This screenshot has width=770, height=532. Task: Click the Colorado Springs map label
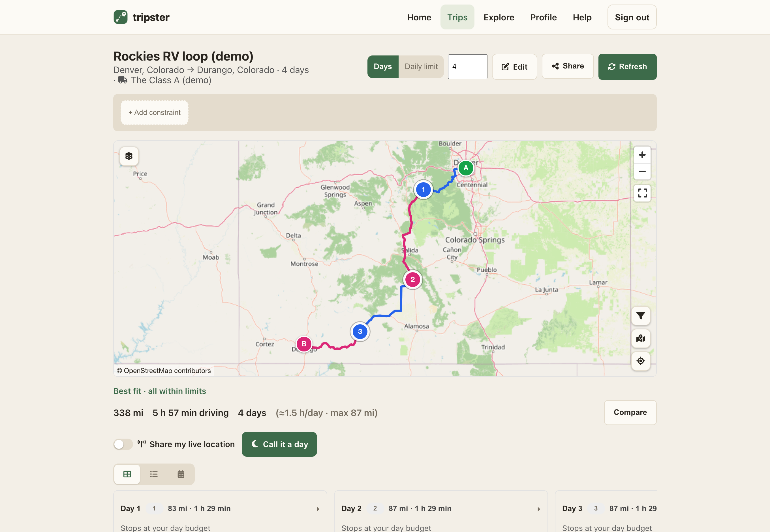(x=475, y=240)
